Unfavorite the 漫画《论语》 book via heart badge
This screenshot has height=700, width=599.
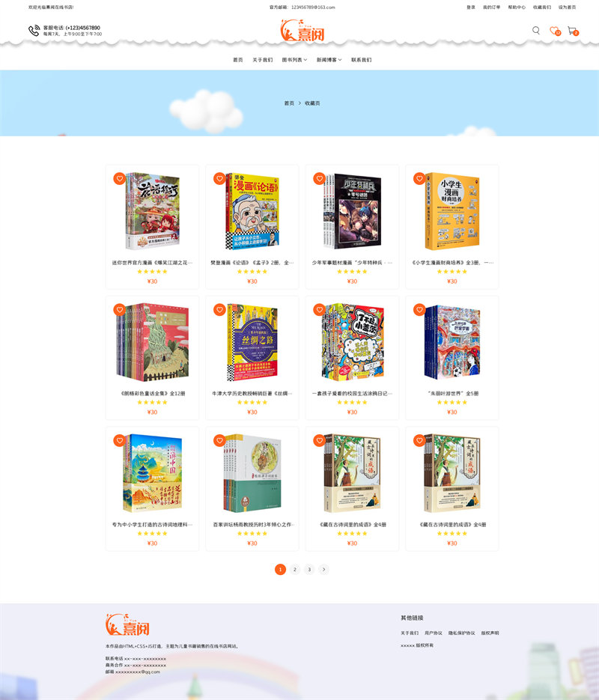click(219, 179)
